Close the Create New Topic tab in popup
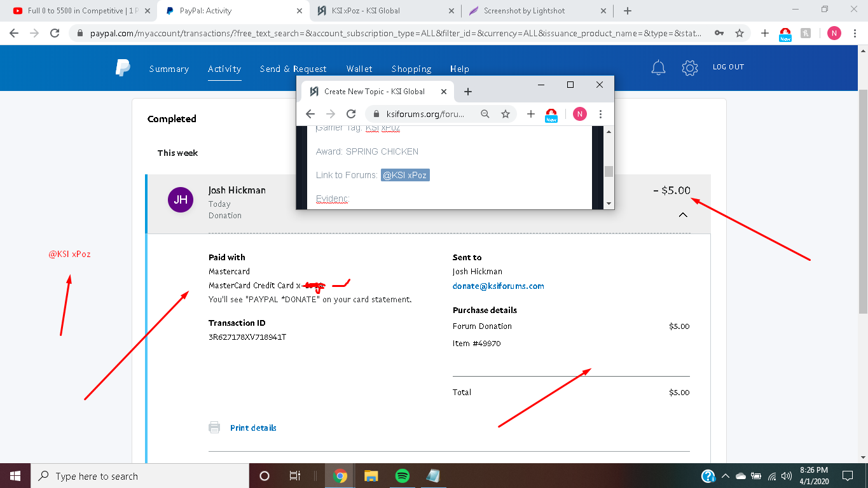 click(x=444, y=92)
